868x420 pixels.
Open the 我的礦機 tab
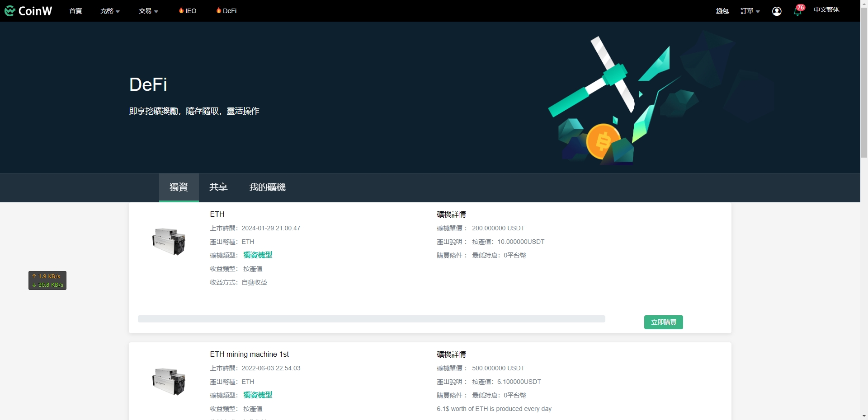pos(268,187)
